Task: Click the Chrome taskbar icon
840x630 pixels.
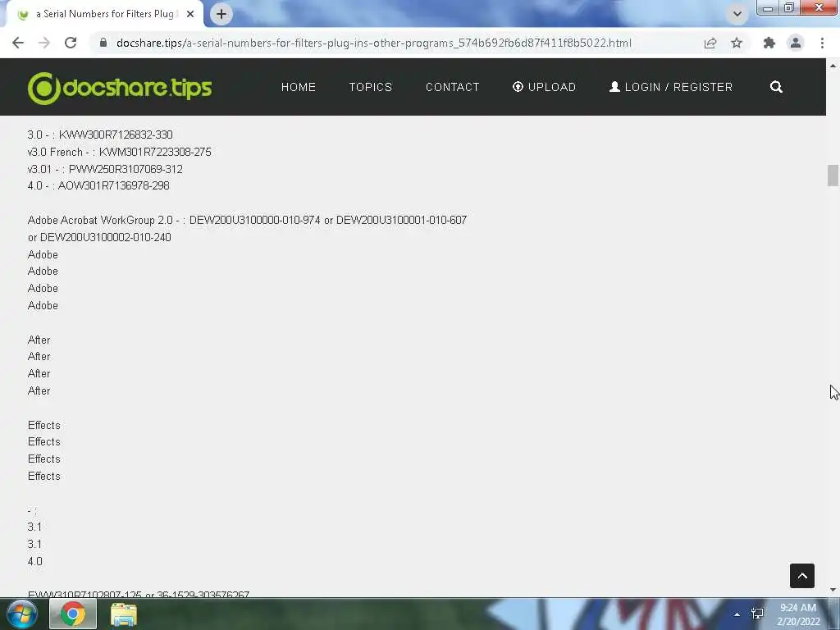Action: point(73,614)
